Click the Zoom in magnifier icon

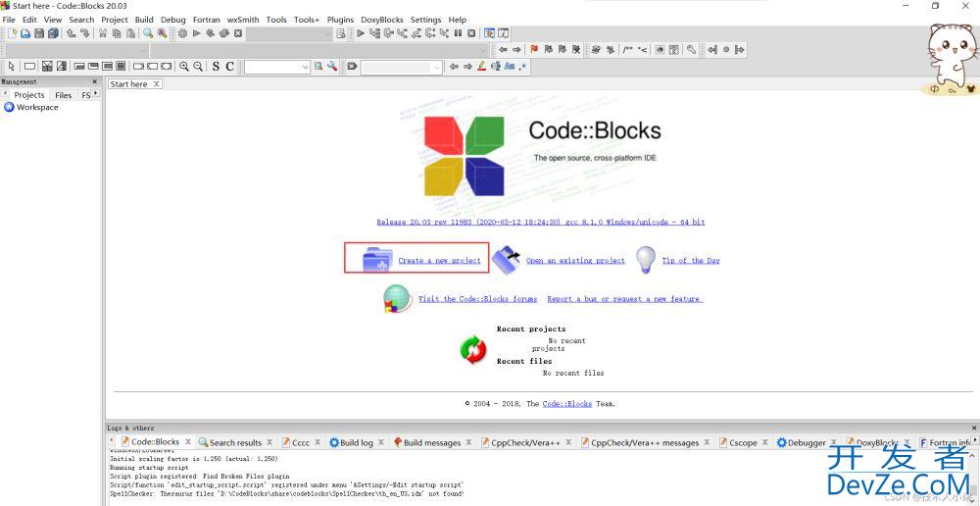click(x=184, y=67)
